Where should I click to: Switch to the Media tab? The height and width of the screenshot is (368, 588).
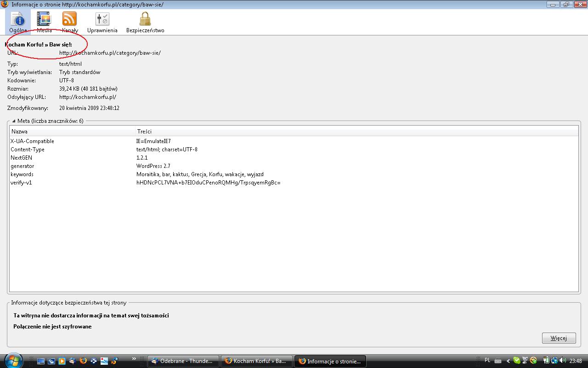coord(44,22)
